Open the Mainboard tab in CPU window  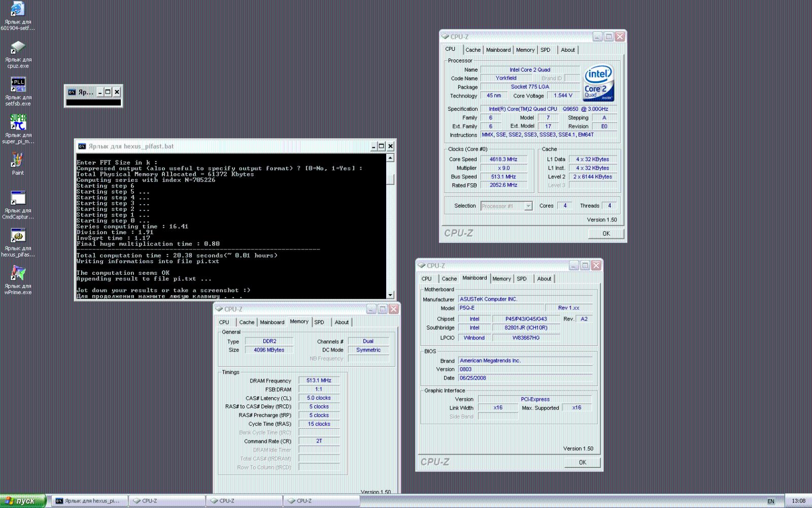[x=498, y=50]
